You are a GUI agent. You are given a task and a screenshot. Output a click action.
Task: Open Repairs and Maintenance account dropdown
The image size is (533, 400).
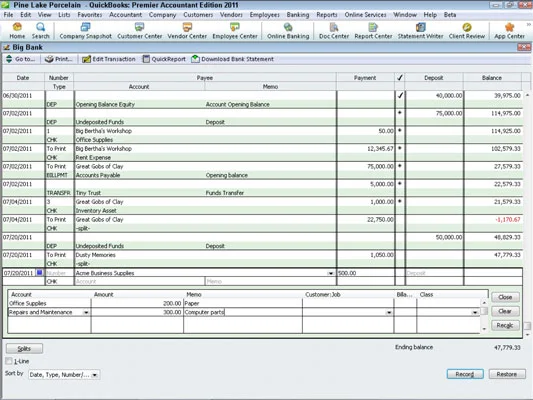point(86,312)
